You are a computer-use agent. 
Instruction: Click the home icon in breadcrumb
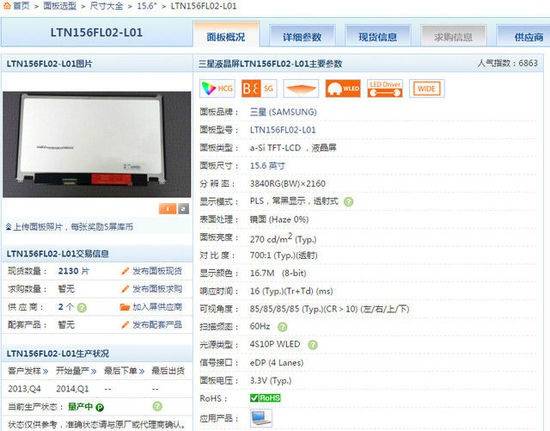tap(6, 6)
